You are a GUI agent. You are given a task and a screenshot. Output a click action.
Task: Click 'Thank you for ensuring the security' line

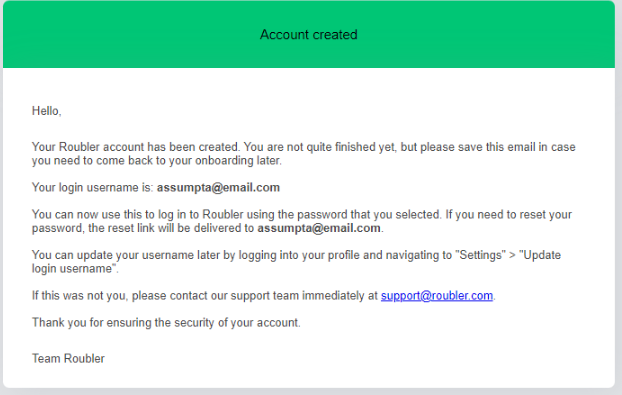point(166,322)
